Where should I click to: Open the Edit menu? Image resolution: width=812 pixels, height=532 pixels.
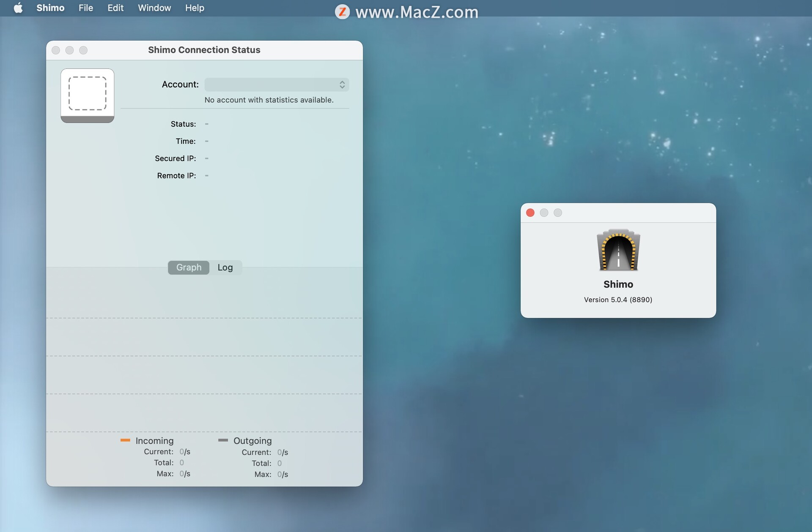click(115, 8)
